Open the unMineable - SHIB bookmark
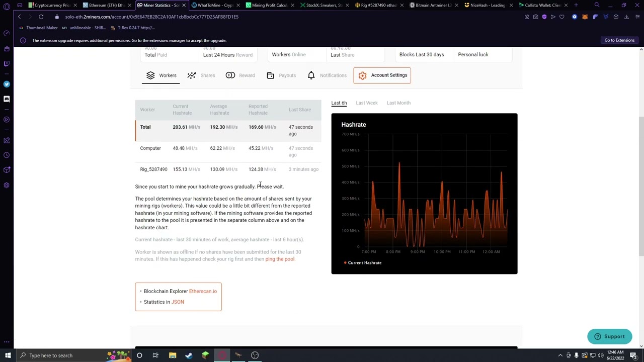This screenshot has width=644, height=362. tap(84, 28)
